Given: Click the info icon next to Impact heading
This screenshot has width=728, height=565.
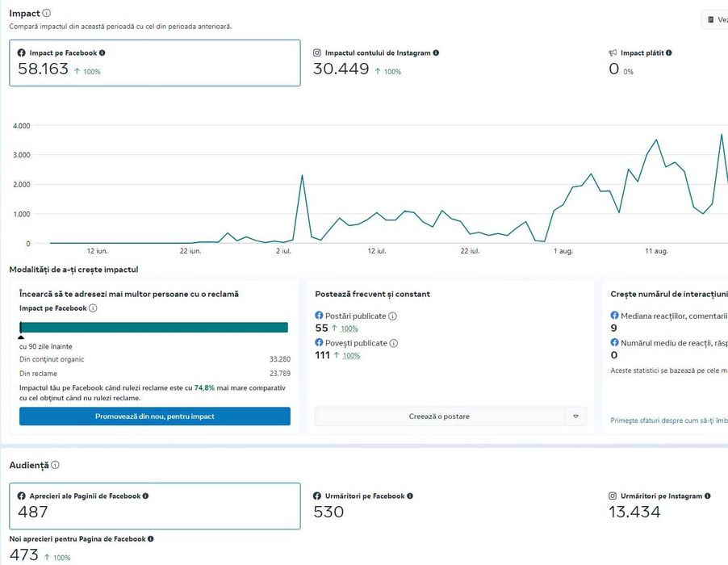Looking at the screenshot, I should [x=47, y=13].
